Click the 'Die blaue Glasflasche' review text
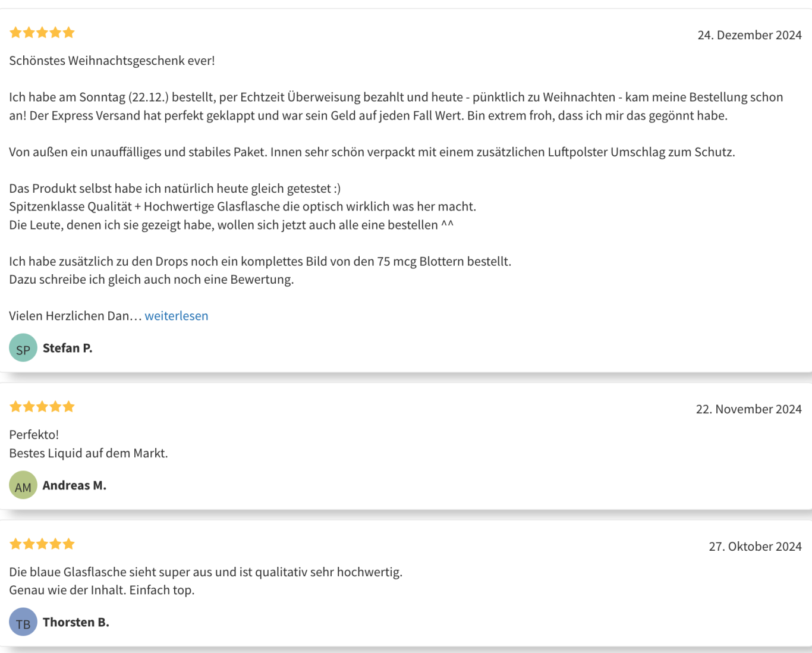This screenshot has height=653, width=812. coord(206,581)
